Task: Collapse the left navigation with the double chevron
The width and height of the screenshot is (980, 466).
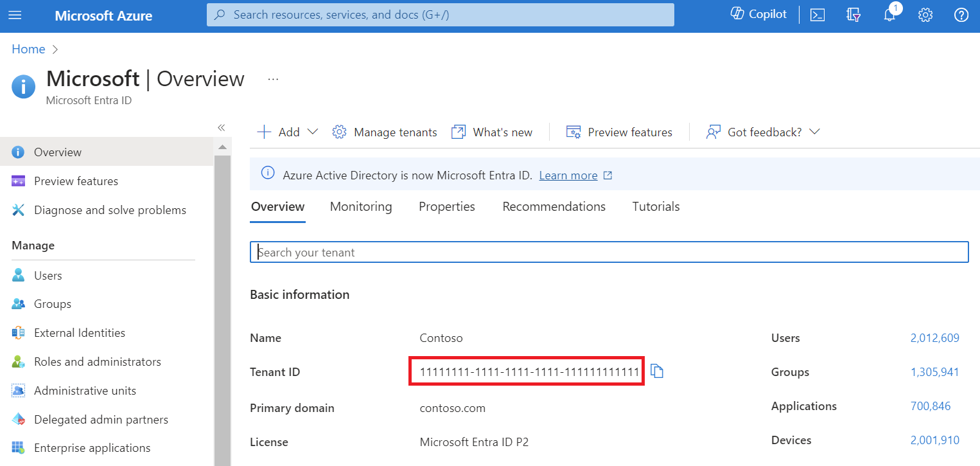Action: pyautogui.click(x=222, y=127)
